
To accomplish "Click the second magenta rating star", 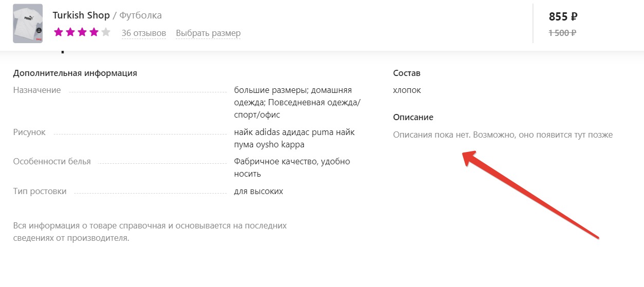I will tap(70, 32).
